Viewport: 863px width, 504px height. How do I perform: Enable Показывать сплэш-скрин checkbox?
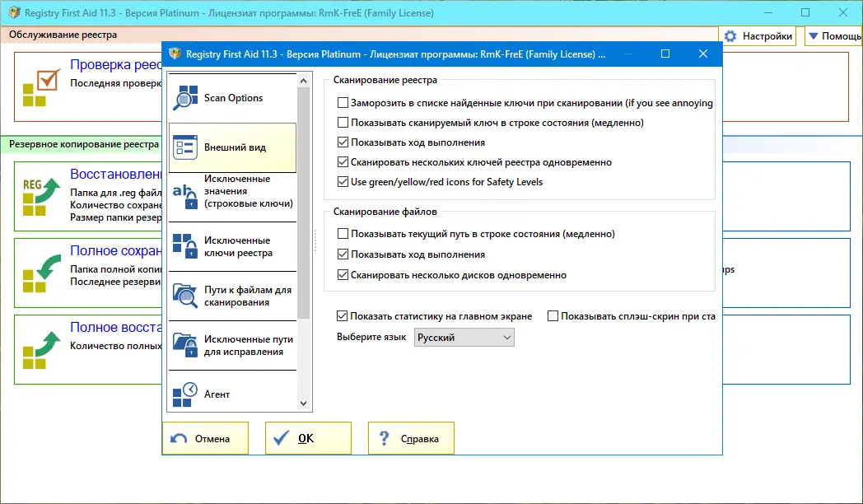pyautogui.click(x=553, y=316)
